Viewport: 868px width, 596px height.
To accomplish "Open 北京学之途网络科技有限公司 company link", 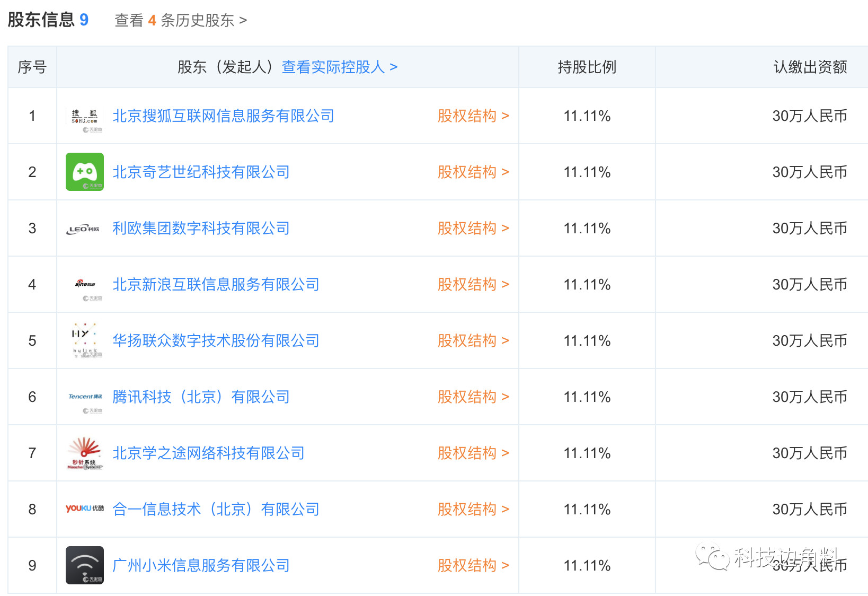I will click(208, 453).
